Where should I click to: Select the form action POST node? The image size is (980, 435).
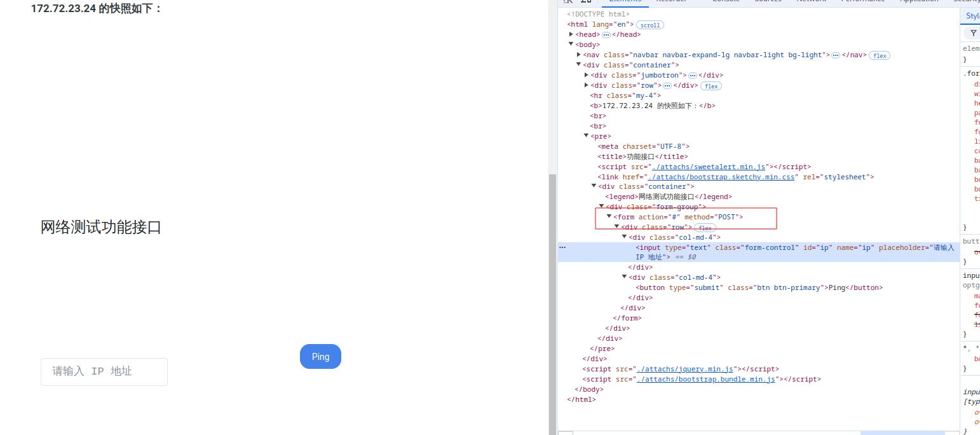677,217
